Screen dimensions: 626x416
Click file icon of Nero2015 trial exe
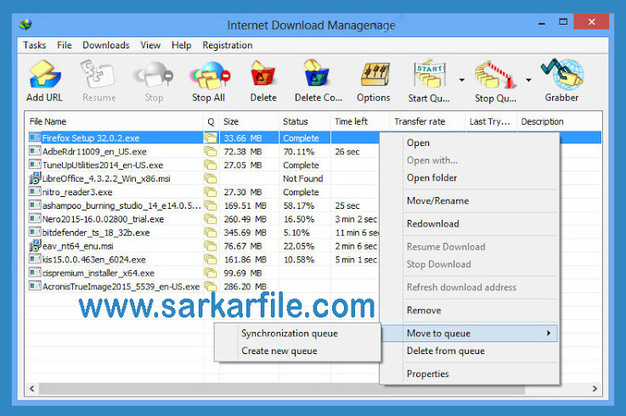point(35,219)
